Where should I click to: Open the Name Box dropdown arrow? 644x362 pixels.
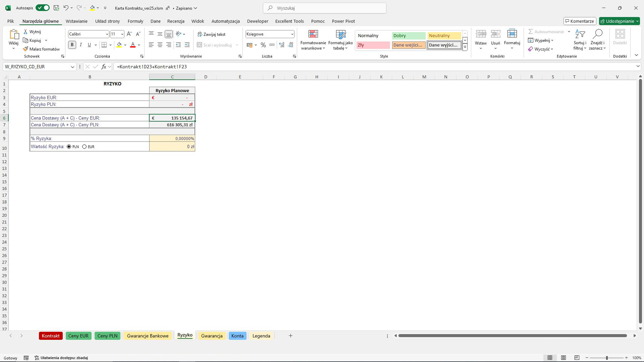(72, 67)
